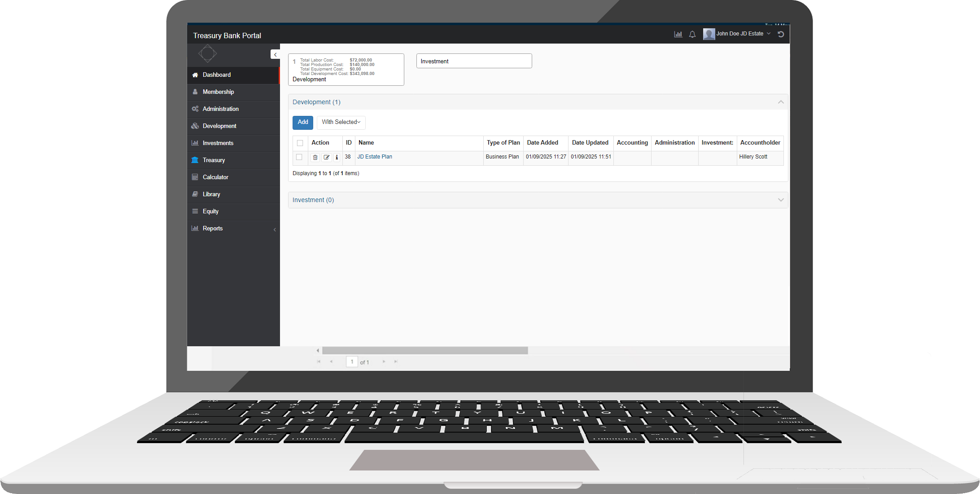The width and height of the screenshot is (980, 494).
Task: Toggle the select-all checkbox in the table header
Action: pyautogui.click(x=300, y=143)
